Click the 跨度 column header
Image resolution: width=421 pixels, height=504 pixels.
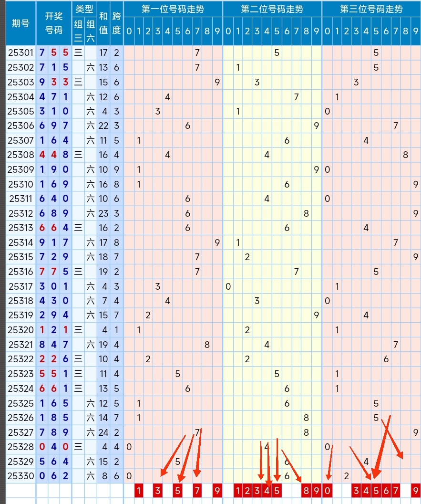(x=116, y=23)
